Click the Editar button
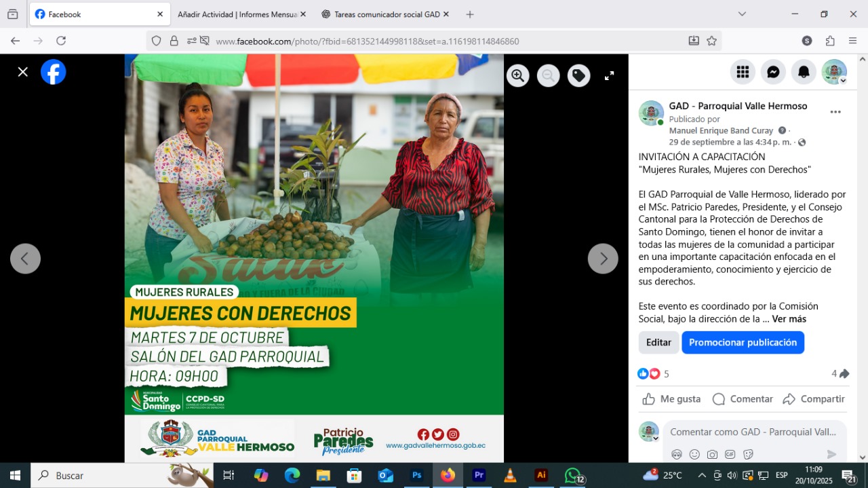868x488 pixels. (x=658, y=343)
